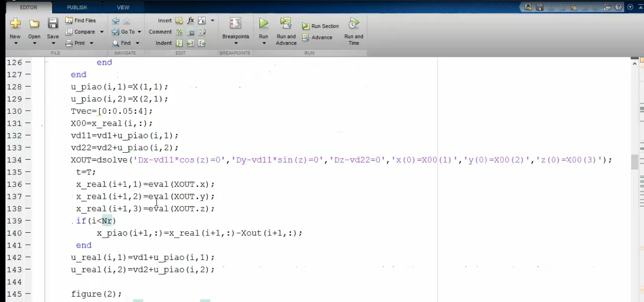
Task: Click the Paste icon in quick access toolbar
Action: pyautogui.click(x=574, y=7)
